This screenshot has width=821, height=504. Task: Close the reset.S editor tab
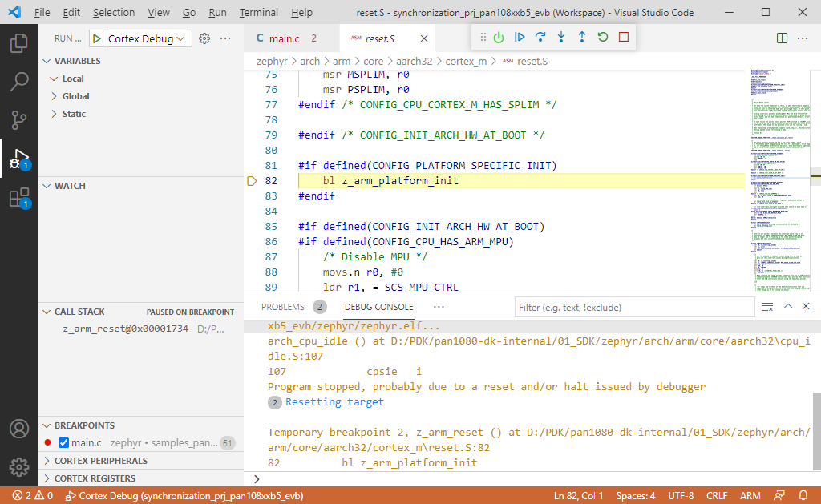pos(424,38)
